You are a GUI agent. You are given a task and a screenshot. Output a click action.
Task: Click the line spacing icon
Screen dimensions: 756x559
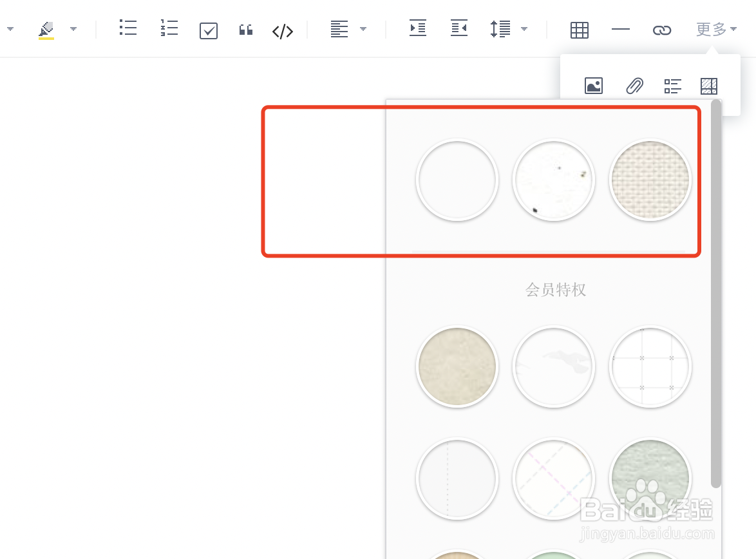tap(500, 29)
